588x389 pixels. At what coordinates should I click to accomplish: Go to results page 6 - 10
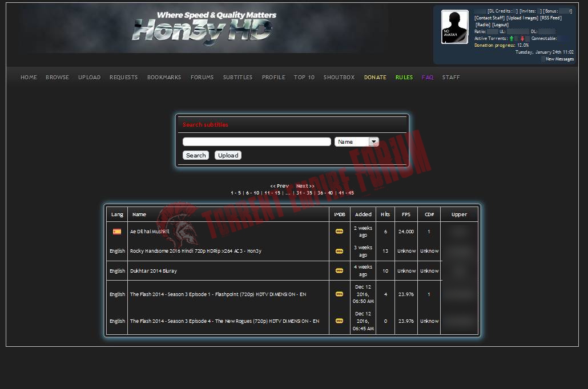[x=253, y=193]
